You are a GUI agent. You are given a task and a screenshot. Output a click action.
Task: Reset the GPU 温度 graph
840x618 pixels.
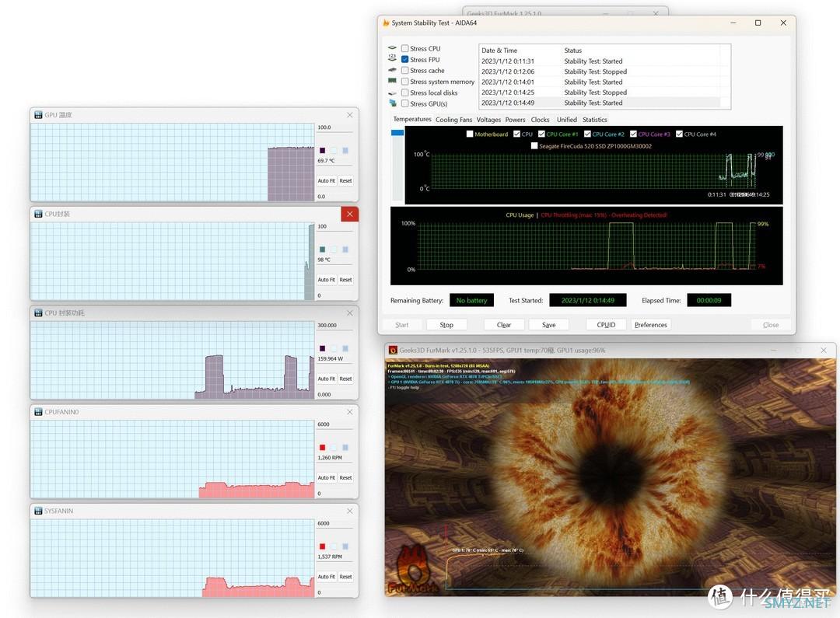click(x=345, y=180)
